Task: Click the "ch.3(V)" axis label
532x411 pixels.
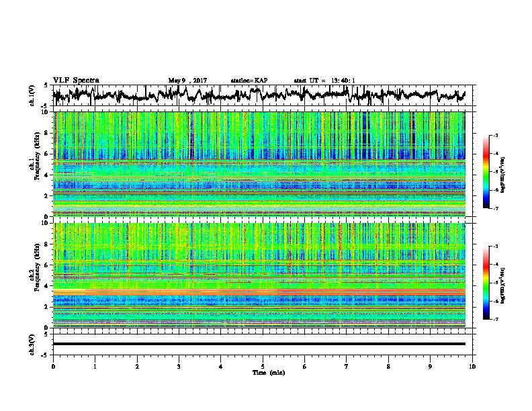Action: [32, 345]
